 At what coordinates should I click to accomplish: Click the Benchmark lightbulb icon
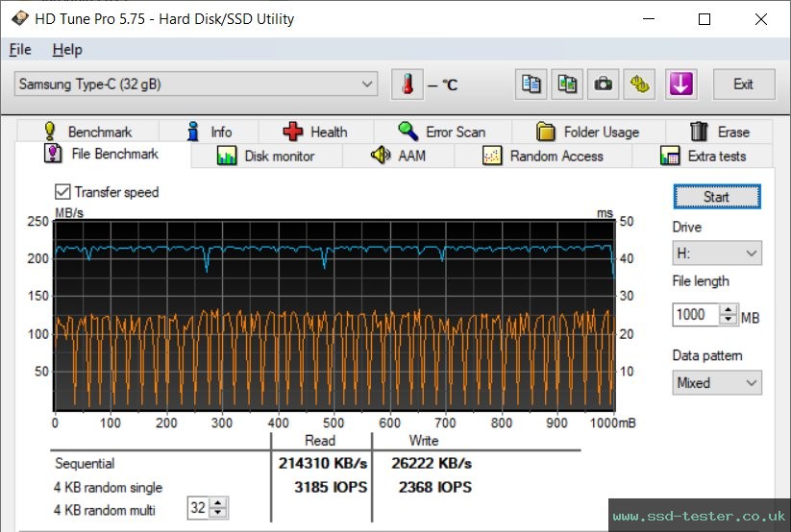pos(49,132)
